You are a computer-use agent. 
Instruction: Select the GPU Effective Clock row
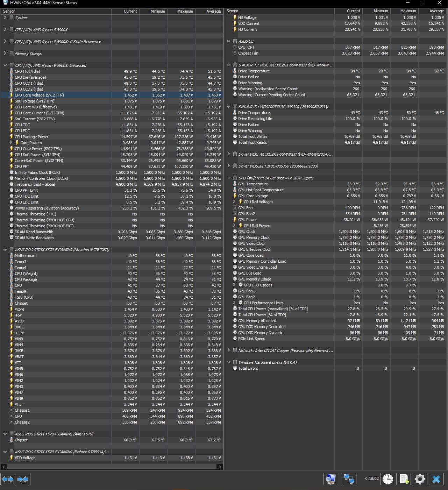point(336,249)
